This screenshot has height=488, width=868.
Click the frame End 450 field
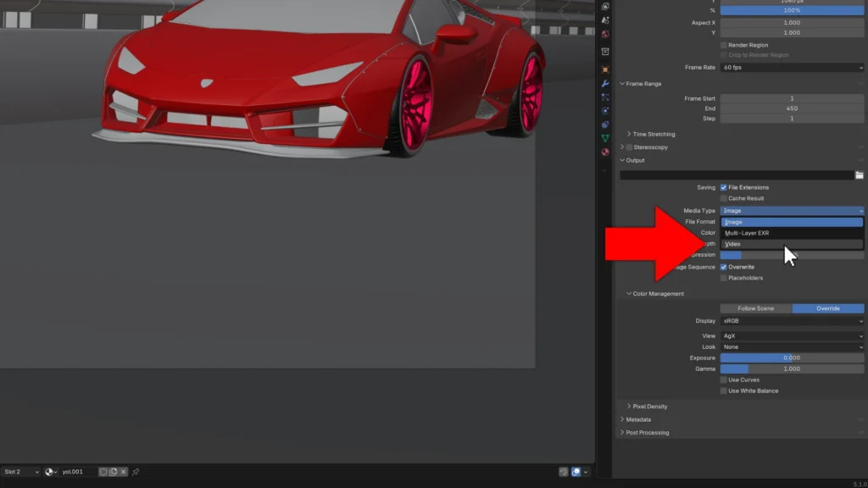point(792,108)
